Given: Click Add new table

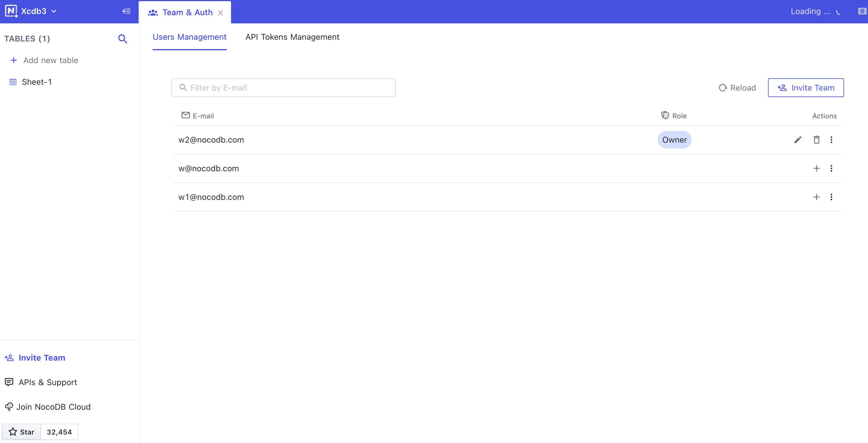Looking at the screenshot, I should 51,60.
